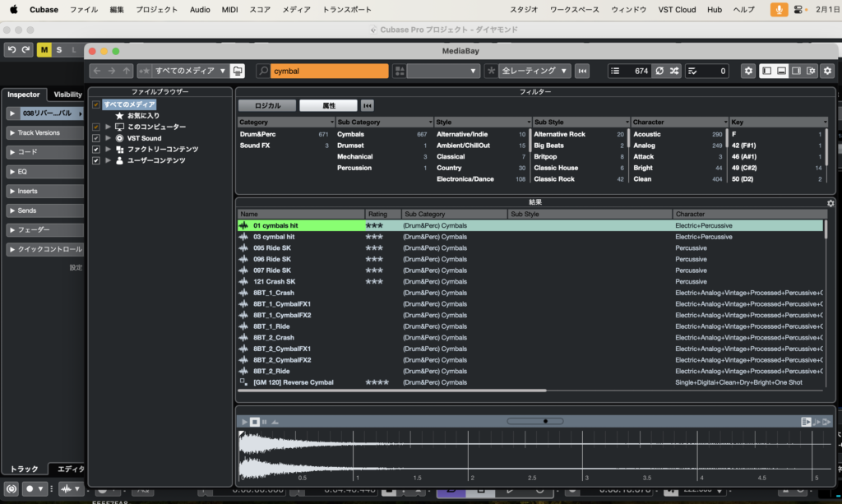The height and width of the screenshot is (504, 842).
Task: Click the undo arrow in Cubase toolbar
Action: point(12,50)
